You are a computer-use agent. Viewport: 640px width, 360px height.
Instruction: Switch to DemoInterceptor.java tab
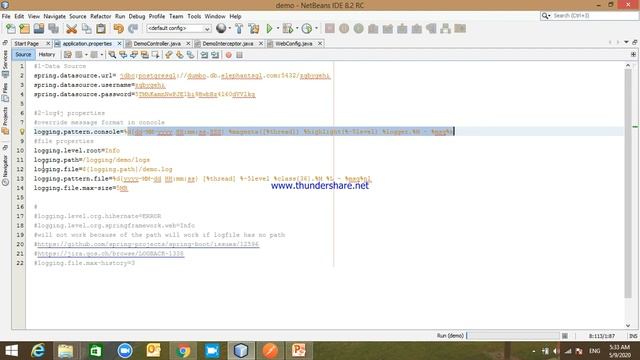coord(228,43)
